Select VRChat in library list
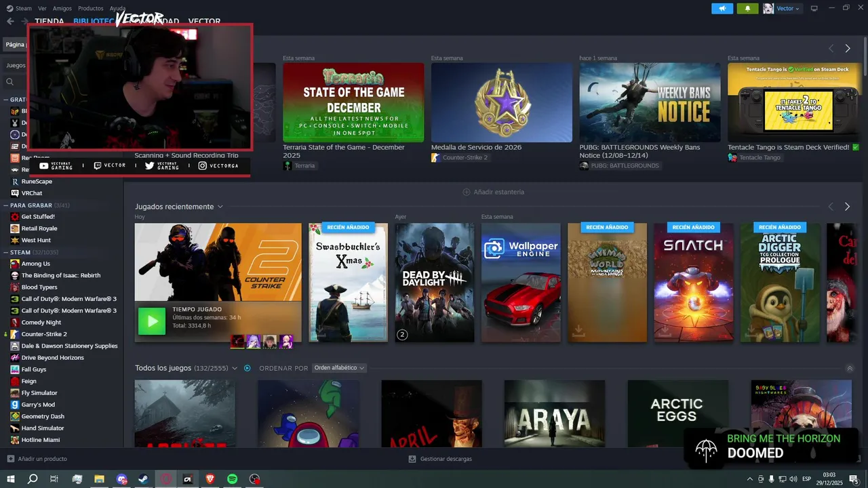 coord(32,193)
